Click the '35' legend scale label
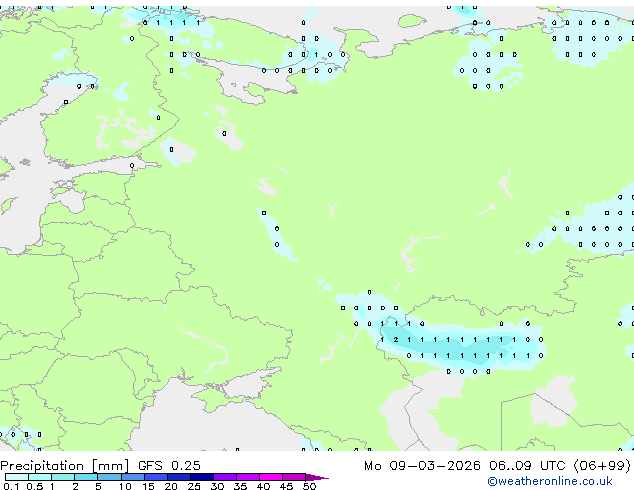The height and width of the screenshot is (490, 634). 241,486
